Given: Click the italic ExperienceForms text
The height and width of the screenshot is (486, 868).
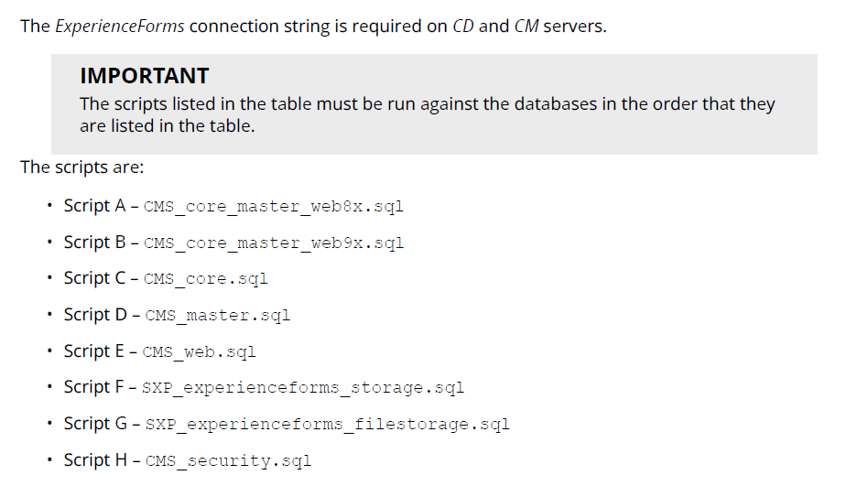Looking at the screenshot, I should (120, 26).
